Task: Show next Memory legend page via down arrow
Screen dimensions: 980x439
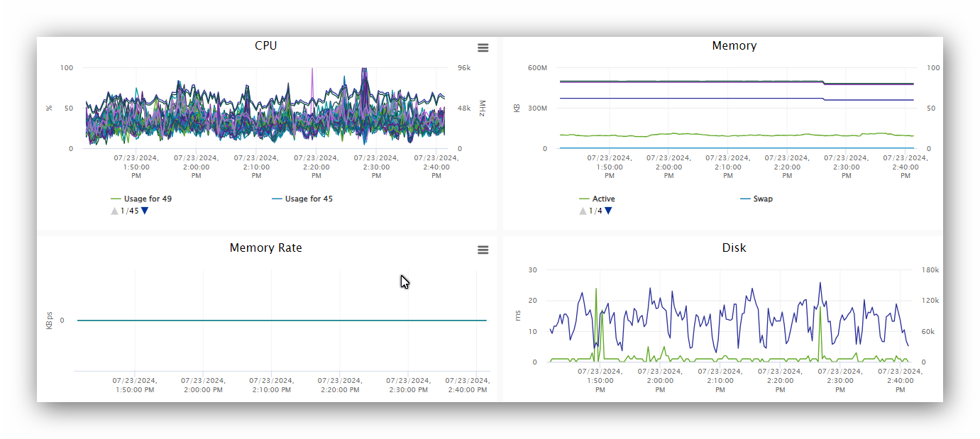Action: [609, 211]
